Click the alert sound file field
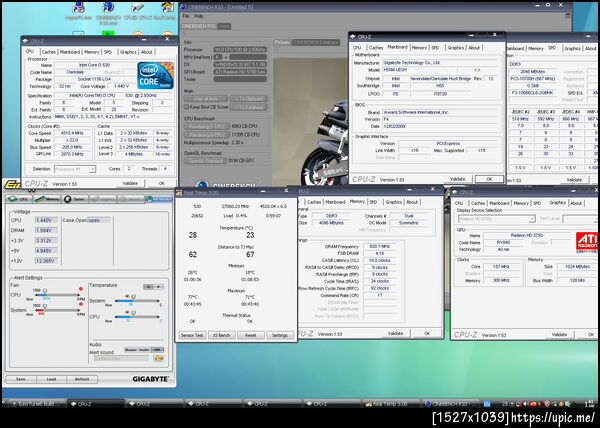This screenshot has width=600, height=428. click(x=121, y=358)
